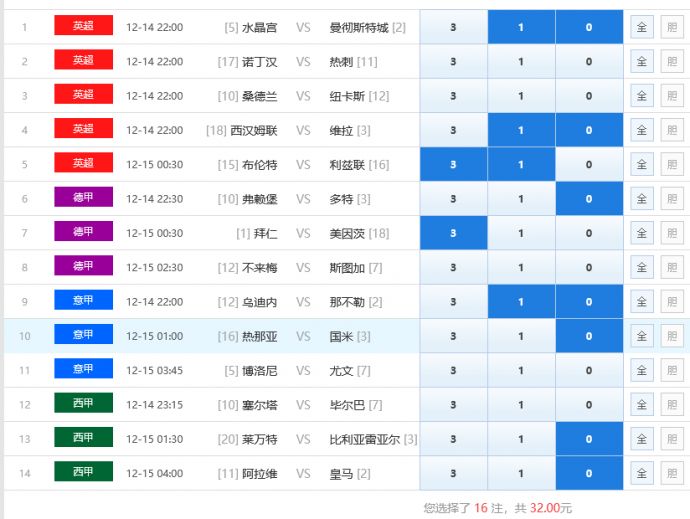
Task: Toggle outcome 0 for 诺丁汉 vs 热刺
Action: 589,62
